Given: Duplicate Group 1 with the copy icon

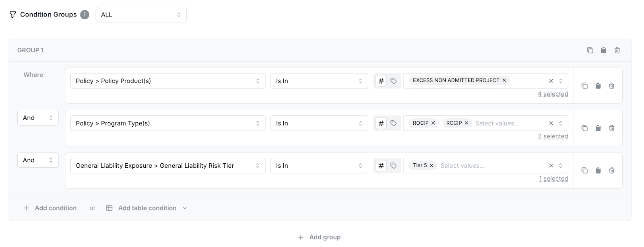Looking at the screenshot, I should tap(590, 50).
